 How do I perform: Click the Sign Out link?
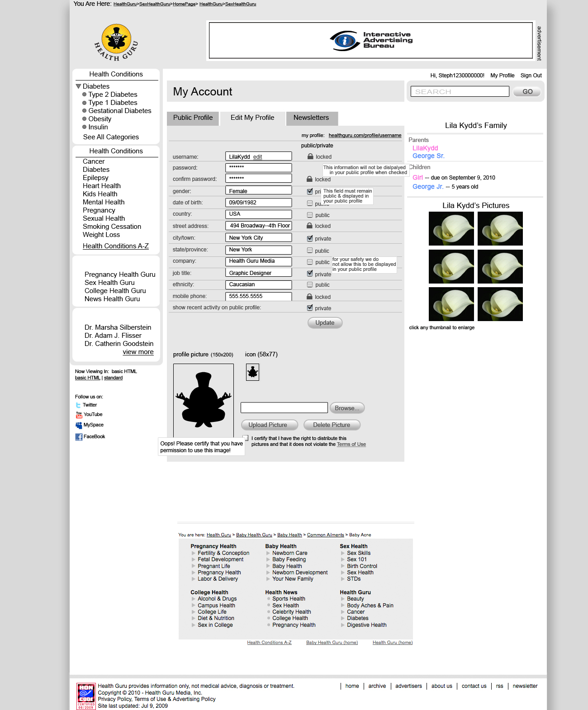point(531,76)
